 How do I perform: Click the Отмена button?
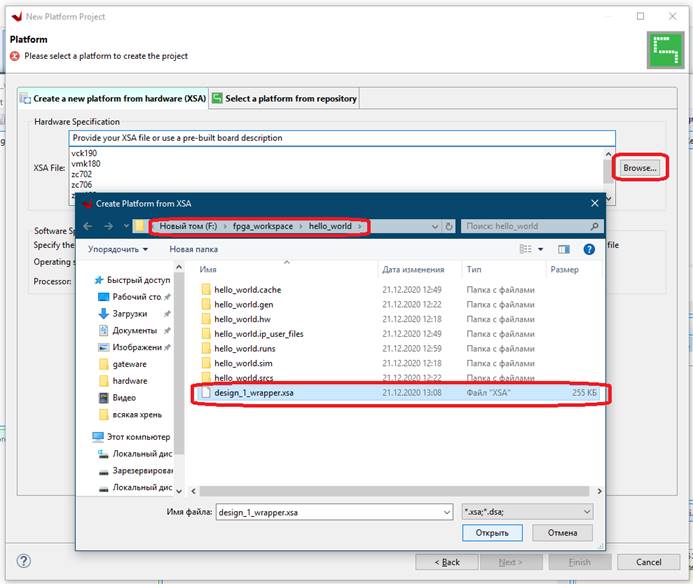coord(562,533)
